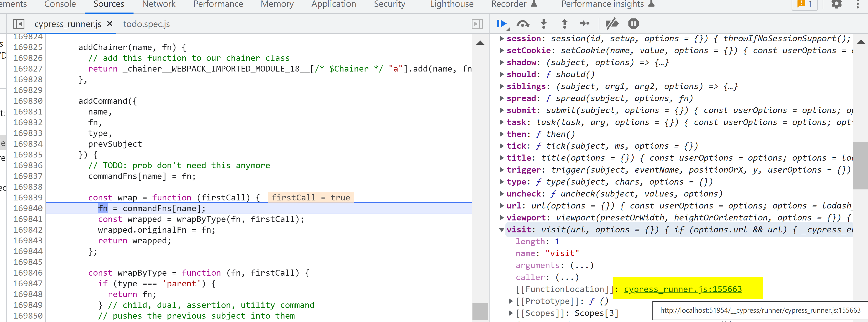
Task: Close the cypress_runner.js file tab
Action: [x=110, y=24]
